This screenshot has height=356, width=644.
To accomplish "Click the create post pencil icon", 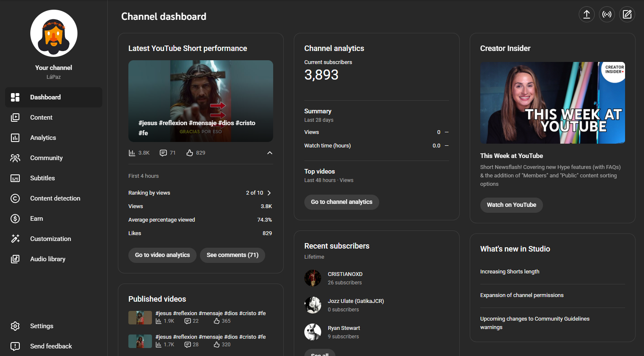I will click(x=627, y=14).
